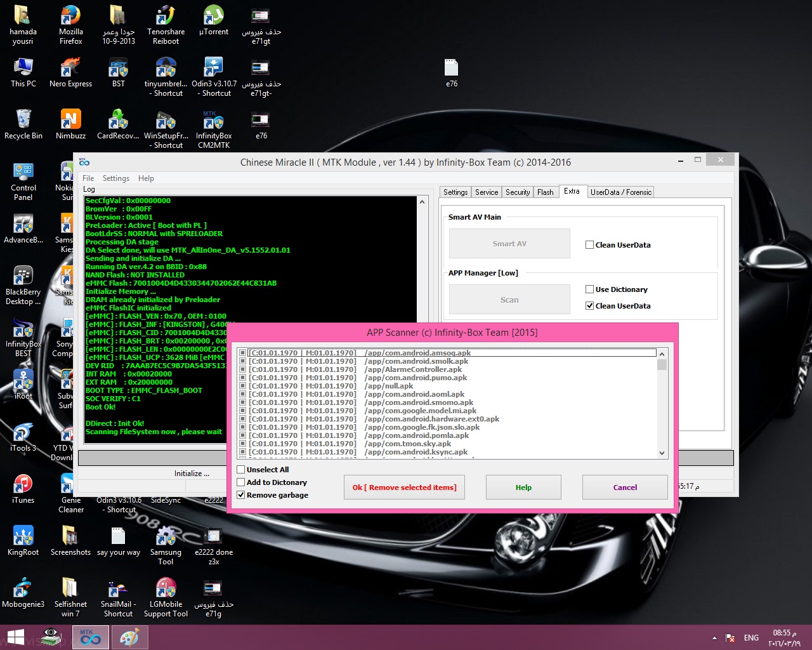Launch LGMobile Support Tool icon
This screenshot has height=650, width=812.
[x=166, y=598]
